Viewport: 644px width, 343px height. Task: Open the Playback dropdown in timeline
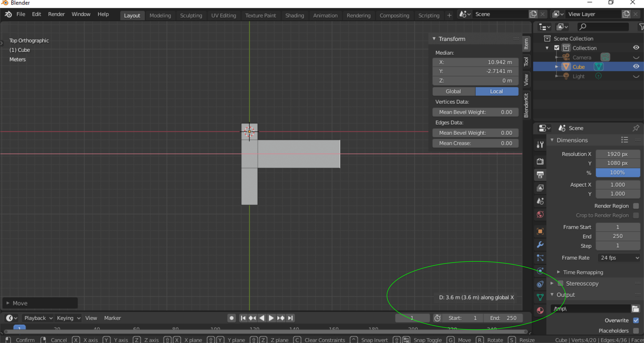point(38,318)
